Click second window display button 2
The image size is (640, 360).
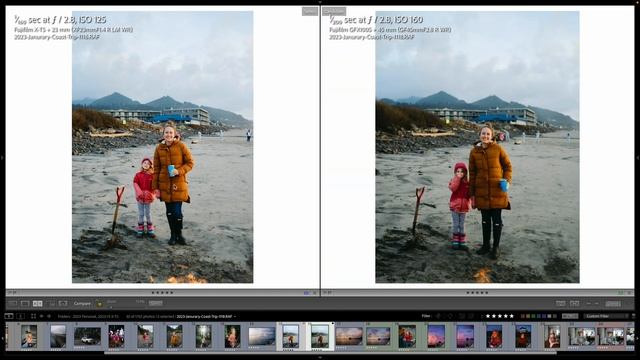[20, 316]
